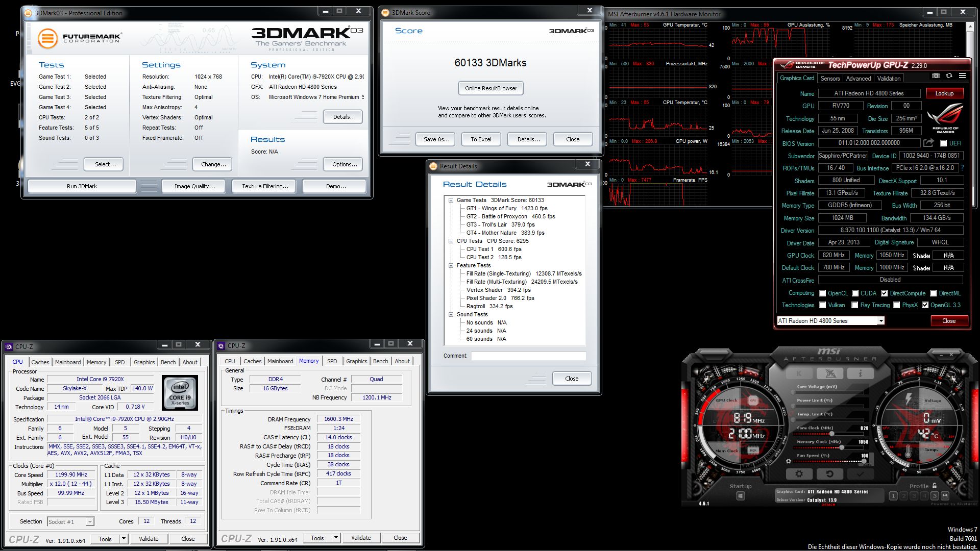The width and height of the screenshot is (980, 551).
Task: Export BIOS with the share arrow icon in GPU-Z
Action: point(928,143)
